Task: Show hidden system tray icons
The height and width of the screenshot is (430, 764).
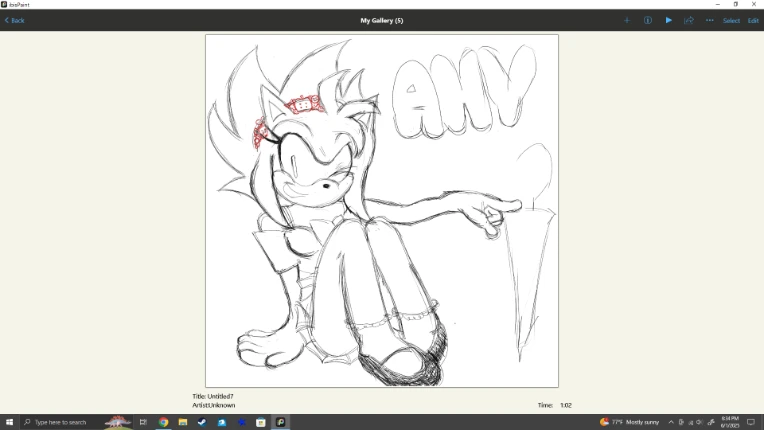Action: pyautogui.click(x=671, y=422)
